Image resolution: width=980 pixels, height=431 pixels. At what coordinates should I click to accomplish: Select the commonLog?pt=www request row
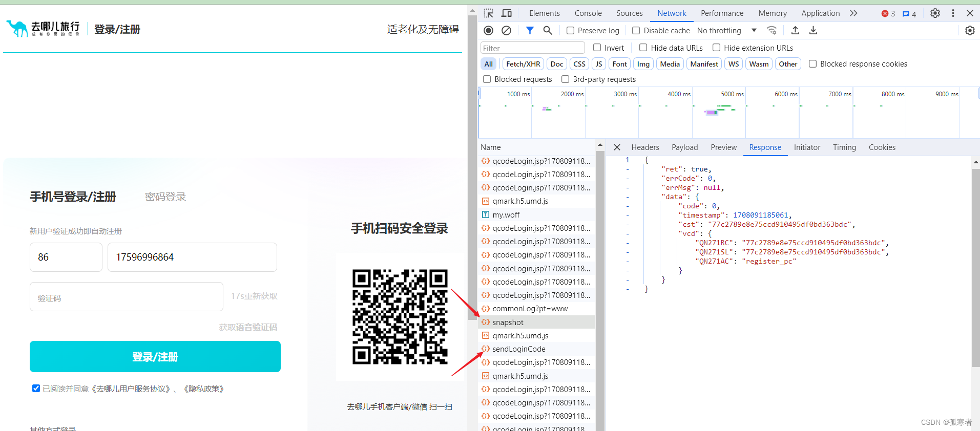tap(536, 309)
